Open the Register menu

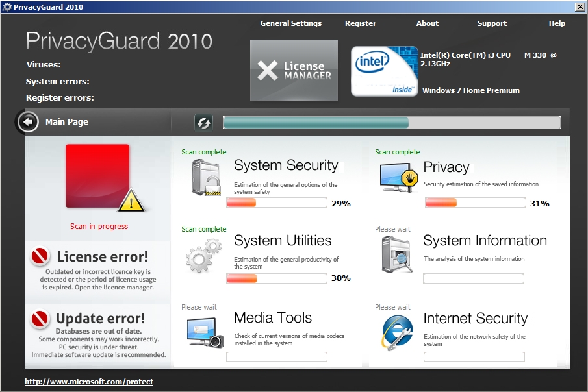tap(361, 23)
